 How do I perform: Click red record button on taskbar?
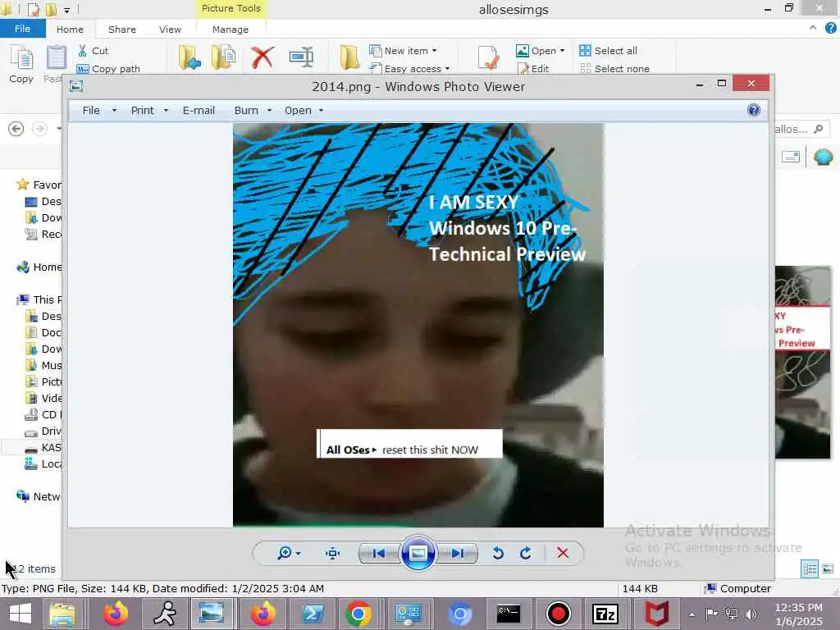click(x=558, y=614)
